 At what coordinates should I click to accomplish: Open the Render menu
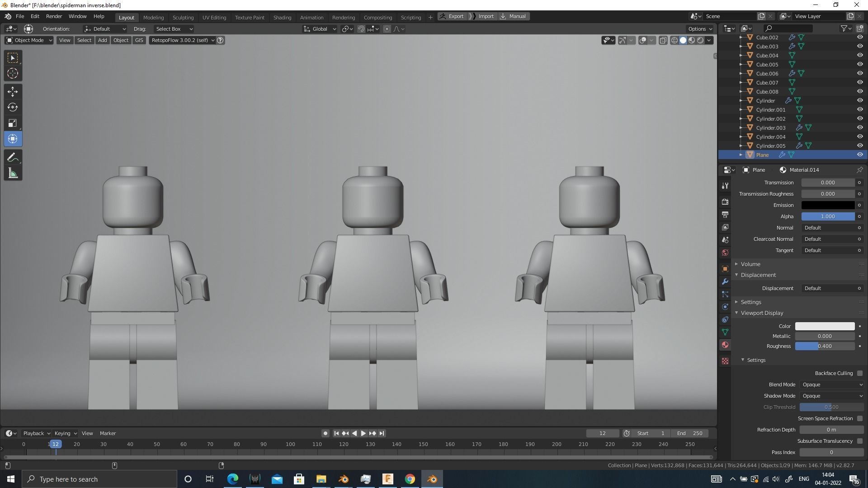[x=54, y=16]
